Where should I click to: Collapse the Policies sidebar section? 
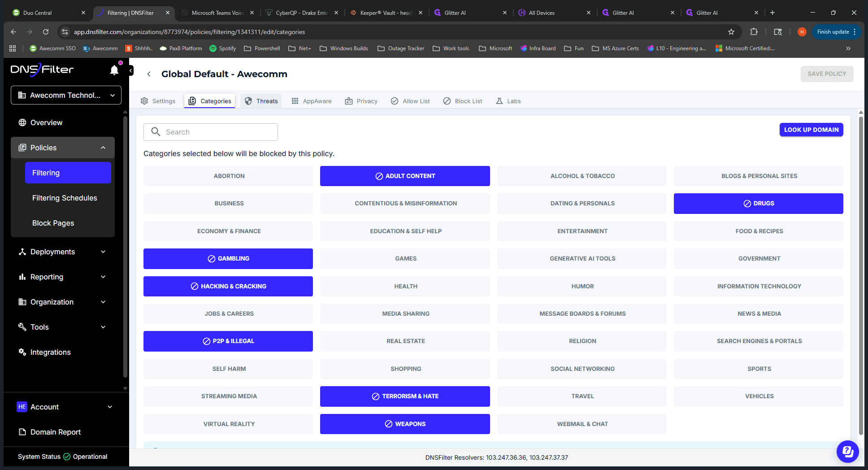(x=63, y=148)
